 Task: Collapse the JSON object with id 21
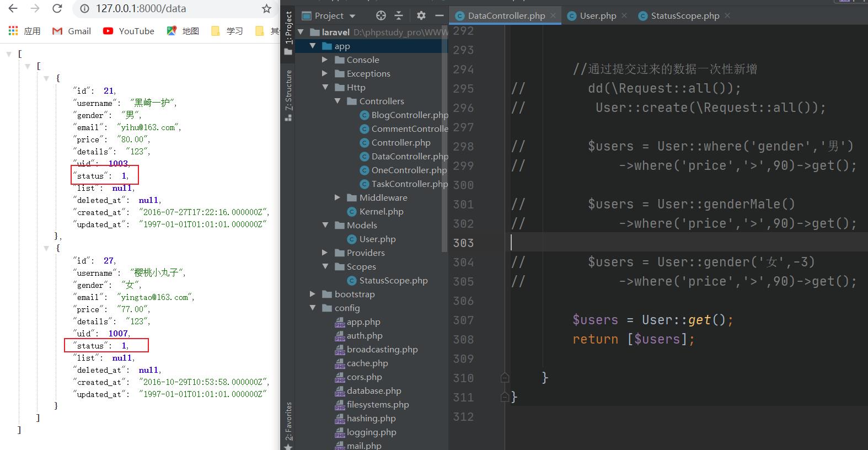click(x=46, y=78)
